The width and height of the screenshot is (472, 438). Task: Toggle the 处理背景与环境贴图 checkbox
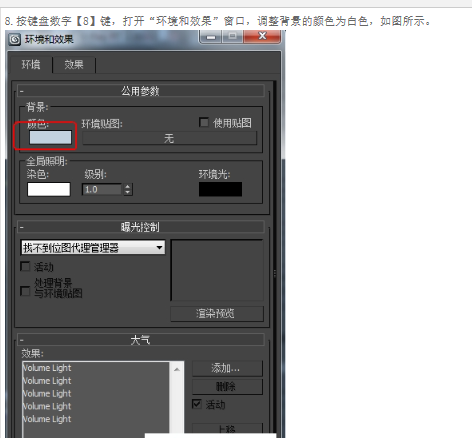point(25,291)
